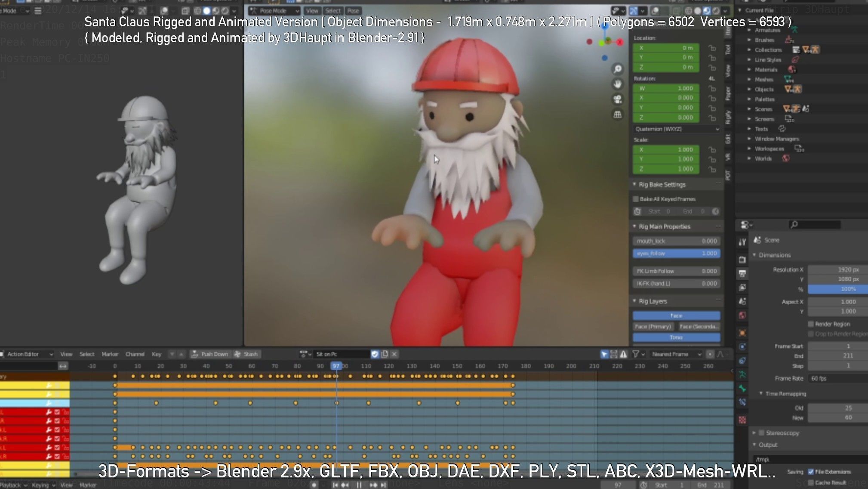
Task: Open the Render properties tab icon
Action: click(742, 260)
